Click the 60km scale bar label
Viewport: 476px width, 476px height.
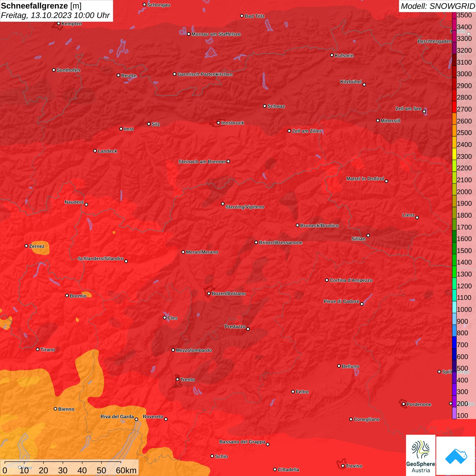click(x=126, y=470)
